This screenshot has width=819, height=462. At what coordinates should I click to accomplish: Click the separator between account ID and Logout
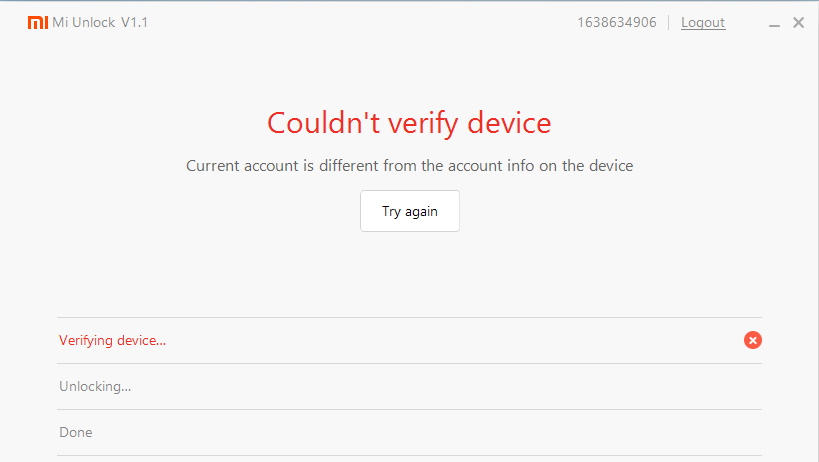tap(669, 22)
